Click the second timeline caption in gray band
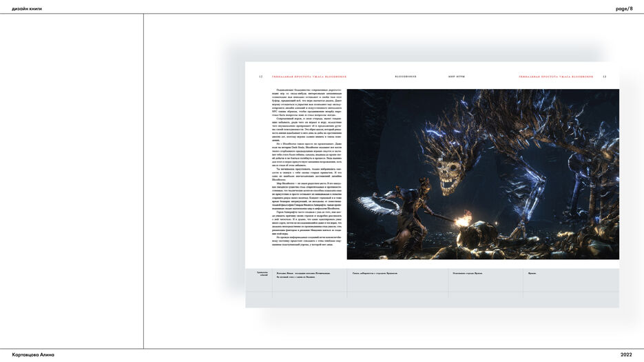This screenshot has height=362, width=644. (375, 273)
